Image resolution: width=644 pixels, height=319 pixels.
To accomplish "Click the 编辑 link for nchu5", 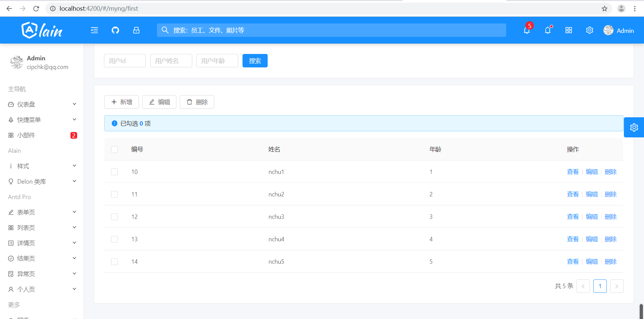I will [592, 261].
